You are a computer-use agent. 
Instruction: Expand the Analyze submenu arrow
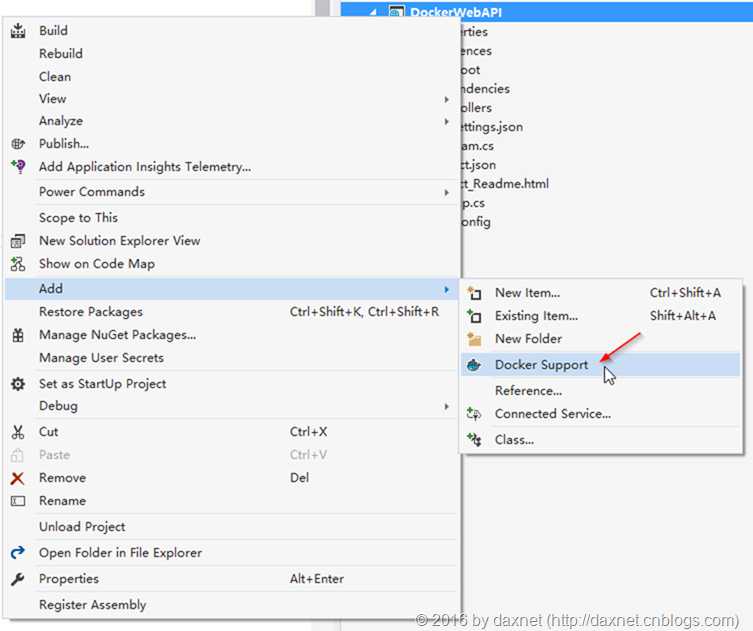click(447, 121)
